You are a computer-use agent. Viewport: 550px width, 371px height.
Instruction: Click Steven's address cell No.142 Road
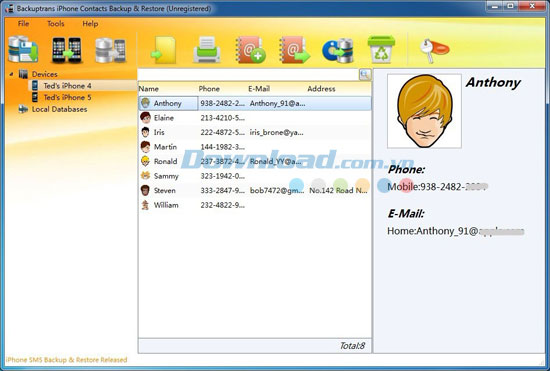click(338, 190)
